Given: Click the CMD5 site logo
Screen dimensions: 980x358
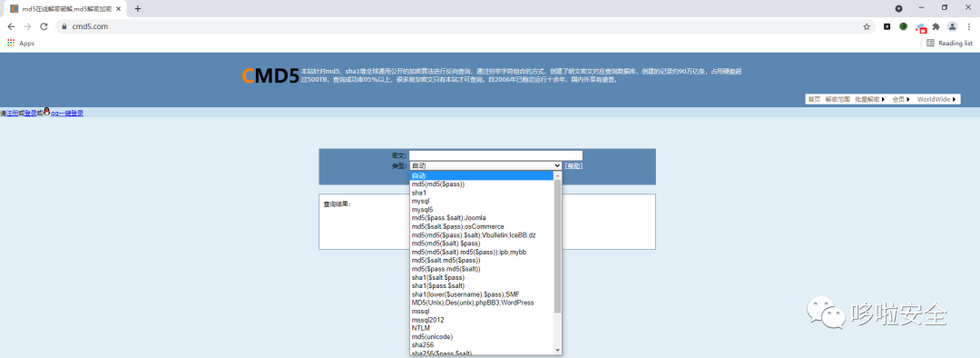Looking at the screenshot, I should point(270,75).
